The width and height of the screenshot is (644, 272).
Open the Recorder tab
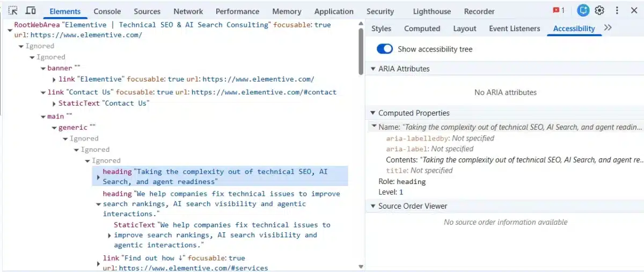pyautogui.click(x=479, y=11)
